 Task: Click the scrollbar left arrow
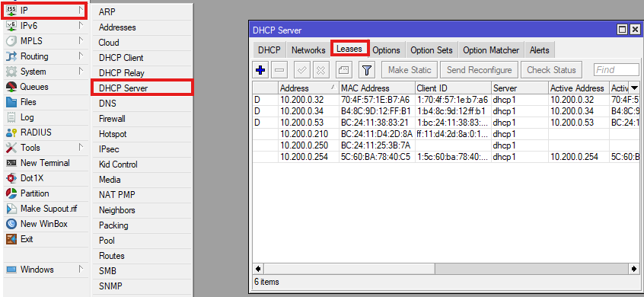click(258, 269)
